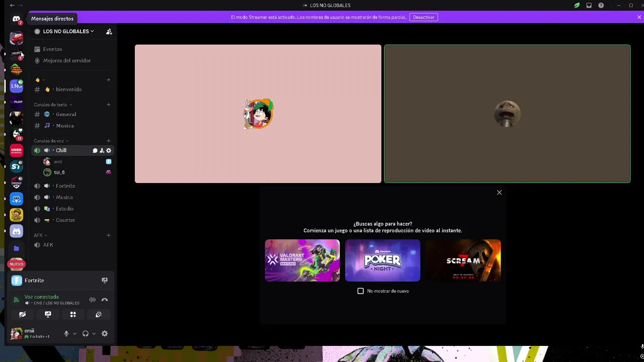
Task: Click tizi_8's green-bordered video tile
Action: (x=507, y=114)
